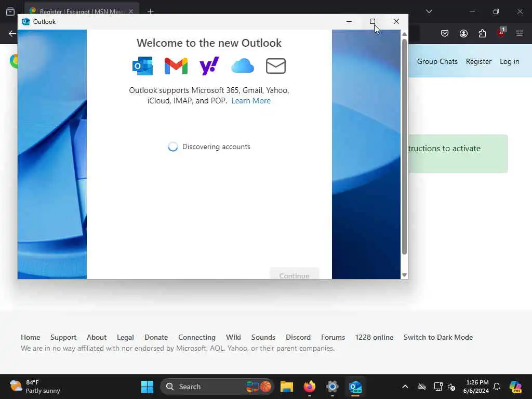Click the new Outlook taskbar icon
This screenshot has width=532, height=399.
click(355, 387)
